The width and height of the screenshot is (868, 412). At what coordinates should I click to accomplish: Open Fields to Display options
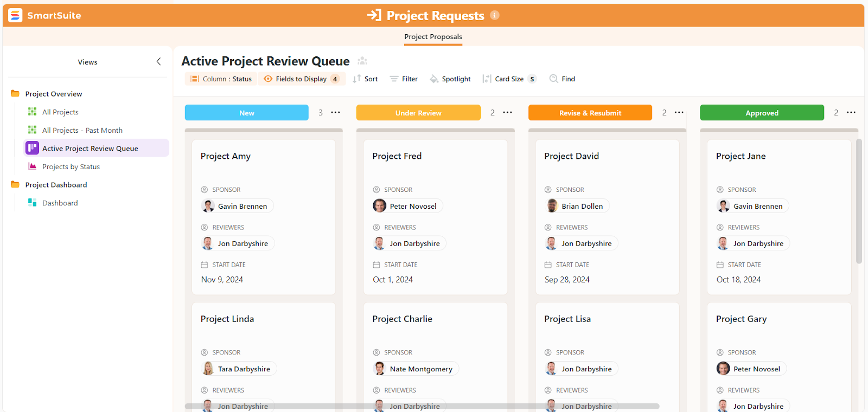301,79
